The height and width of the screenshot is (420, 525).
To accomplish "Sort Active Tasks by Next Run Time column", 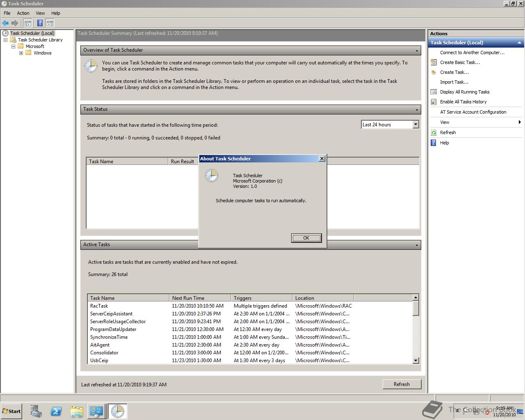I will point(200,298).
